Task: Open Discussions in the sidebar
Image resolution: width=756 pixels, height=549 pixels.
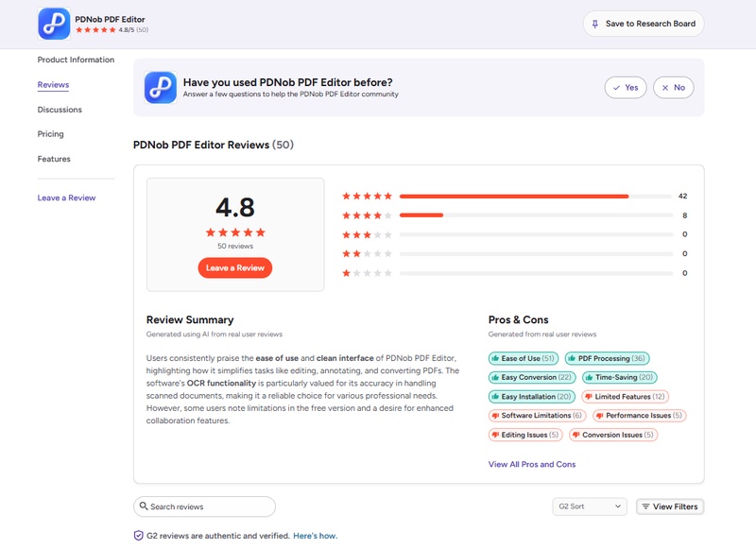Action: (60, 110)
